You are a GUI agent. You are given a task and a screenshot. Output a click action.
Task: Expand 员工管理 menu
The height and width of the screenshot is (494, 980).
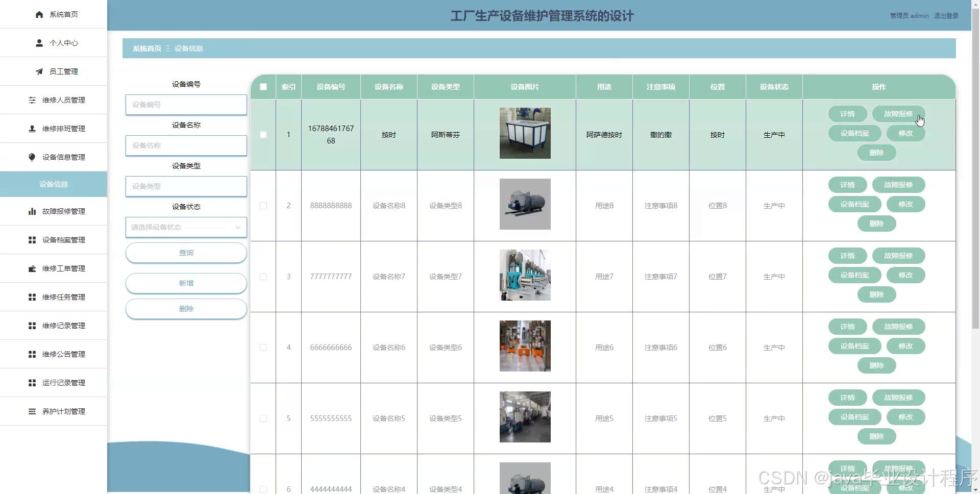coord(54,71)
